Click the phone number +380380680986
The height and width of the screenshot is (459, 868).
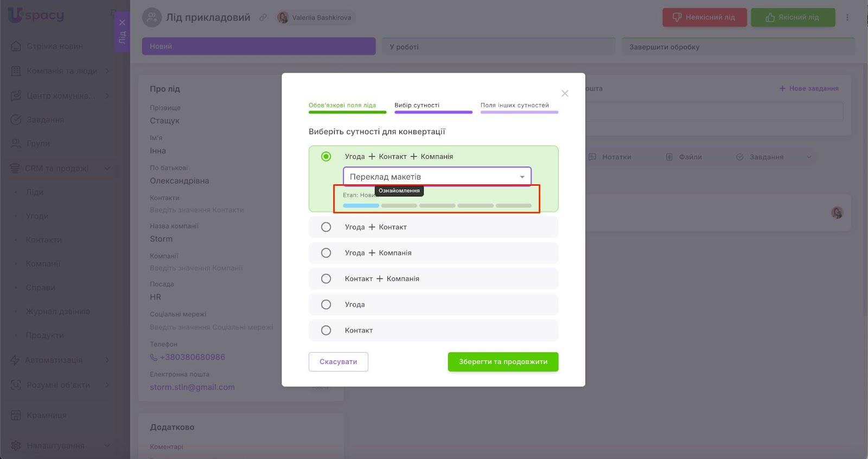[192, 357]
